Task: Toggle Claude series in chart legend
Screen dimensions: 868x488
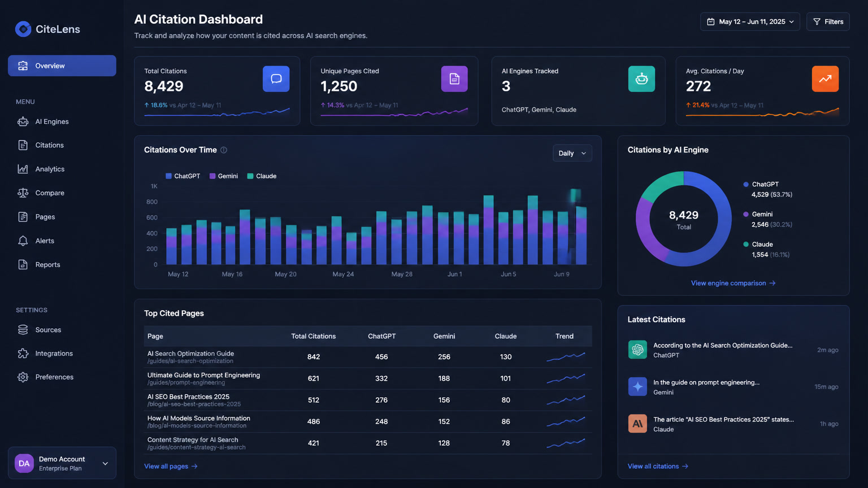Action: 262,176
